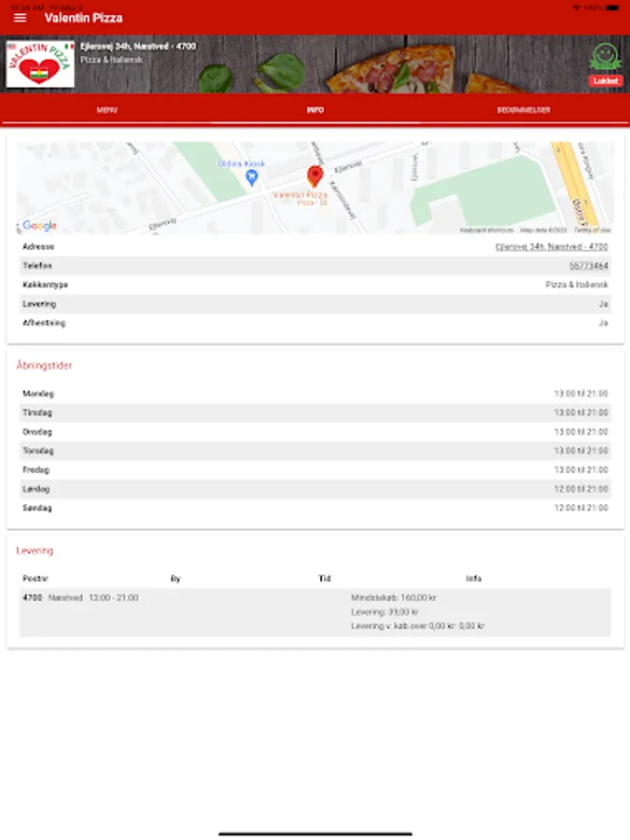Open the BEDØMMELSER tab

click(524, 110)
